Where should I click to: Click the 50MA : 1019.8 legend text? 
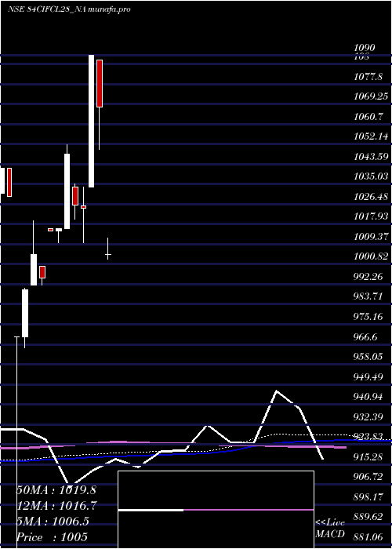pyautogui.click(x=56, y=490)
